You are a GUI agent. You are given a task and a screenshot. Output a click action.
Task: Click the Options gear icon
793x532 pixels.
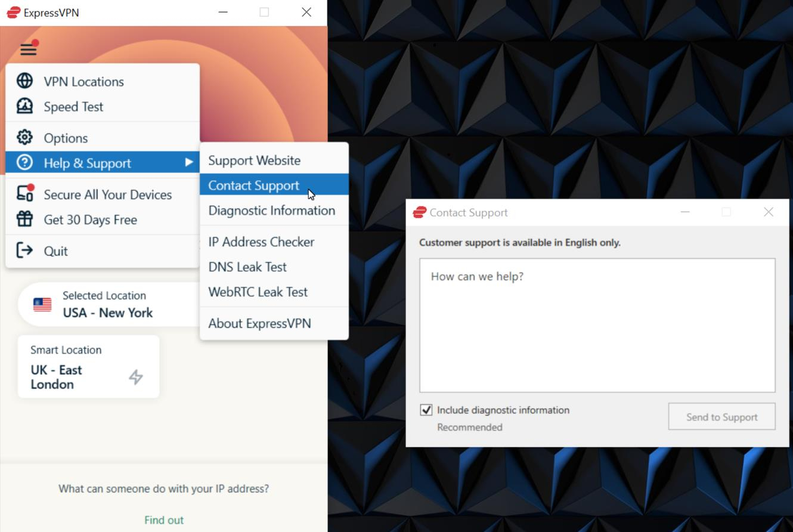[x=24, y=138]
